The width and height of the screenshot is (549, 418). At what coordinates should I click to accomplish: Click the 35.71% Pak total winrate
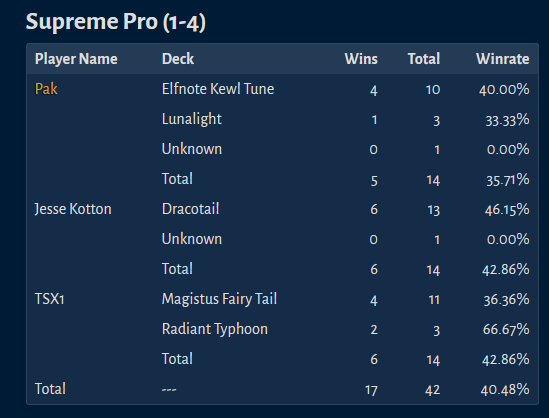coord(508,180)
